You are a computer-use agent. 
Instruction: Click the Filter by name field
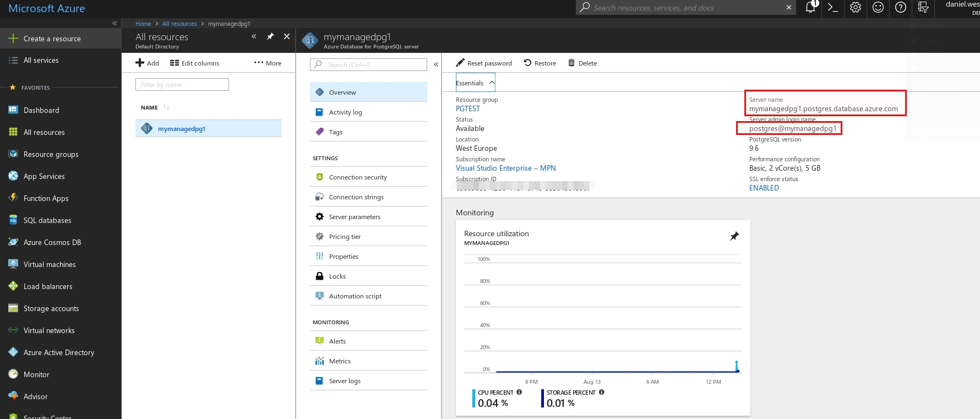182,84
